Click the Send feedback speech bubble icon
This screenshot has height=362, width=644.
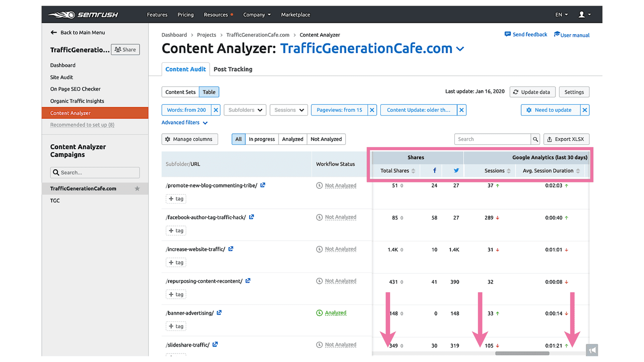pyautogui.click(x=508, y=34)
